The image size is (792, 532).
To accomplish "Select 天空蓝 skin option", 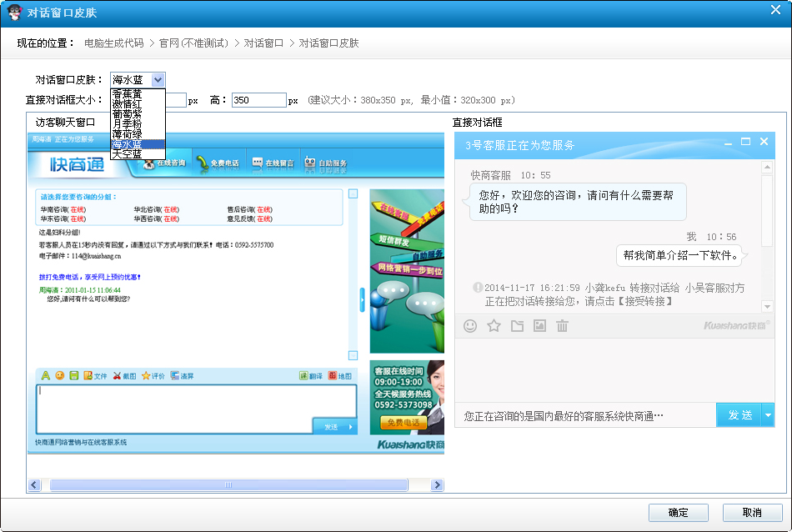I will 128,153.
